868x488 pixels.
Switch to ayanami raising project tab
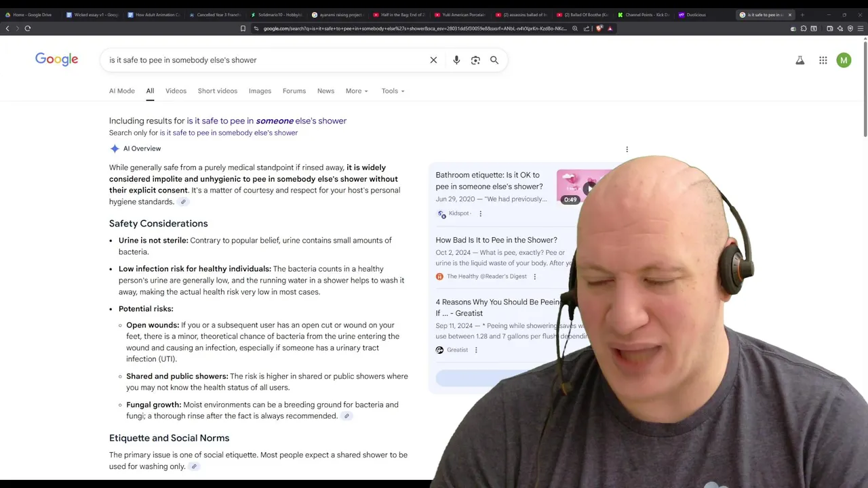(338, 14)
